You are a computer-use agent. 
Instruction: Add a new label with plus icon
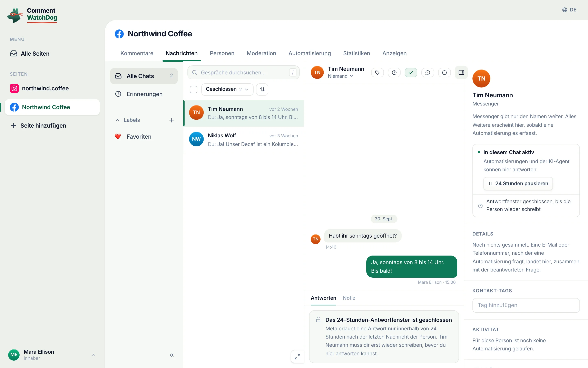(x=171, y=120)
